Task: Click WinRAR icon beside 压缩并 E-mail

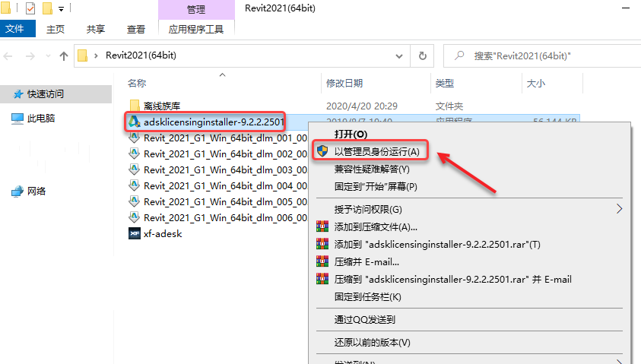Action: click(322, 261)
